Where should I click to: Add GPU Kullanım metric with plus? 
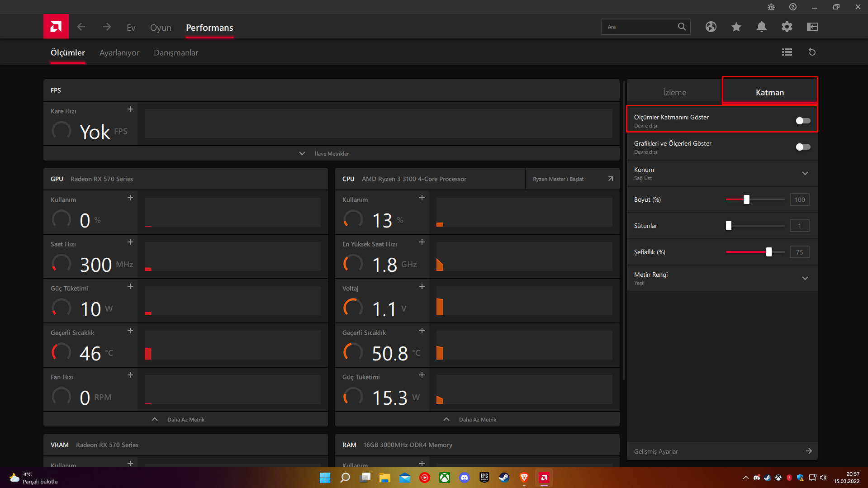130,198
